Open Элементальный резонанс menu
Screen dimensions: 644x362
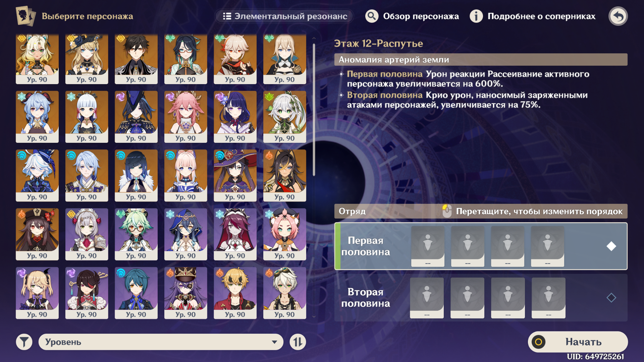click(284, 16)
